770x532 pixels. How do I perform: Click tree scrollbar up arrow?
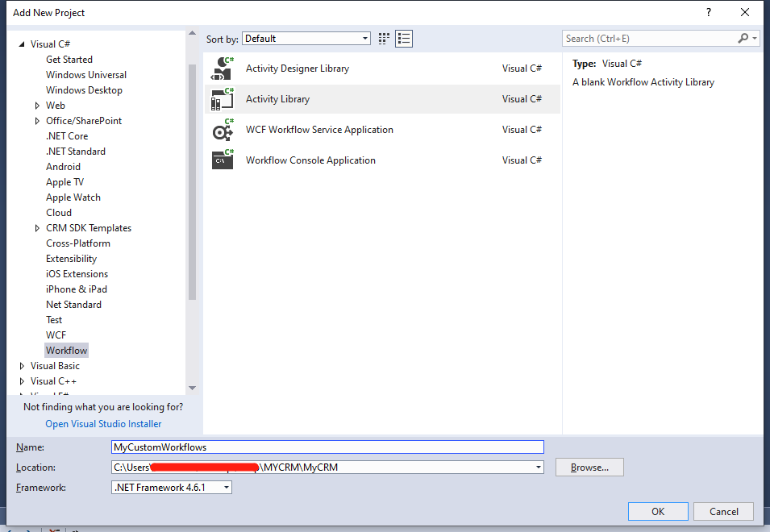pos(192,34)
